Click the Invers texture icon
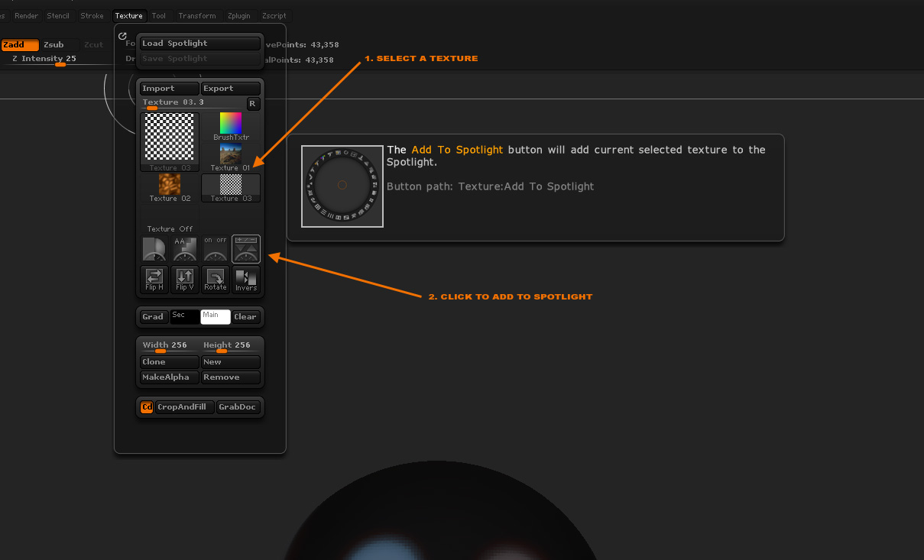 click(x=245, y=280)
